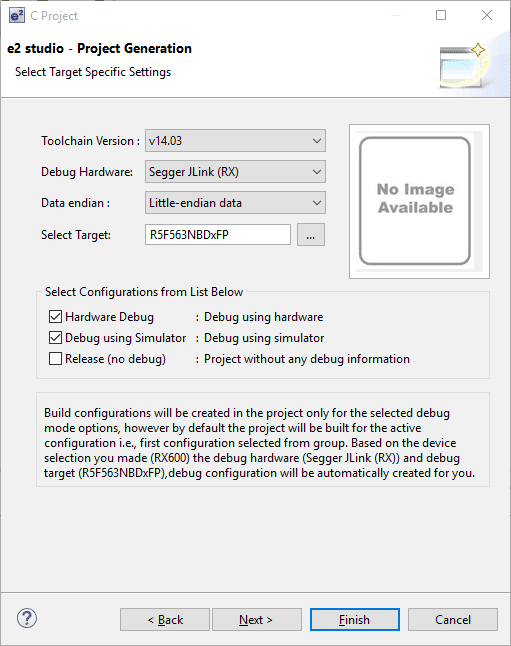Click the build configurations description text

point(260,443)
